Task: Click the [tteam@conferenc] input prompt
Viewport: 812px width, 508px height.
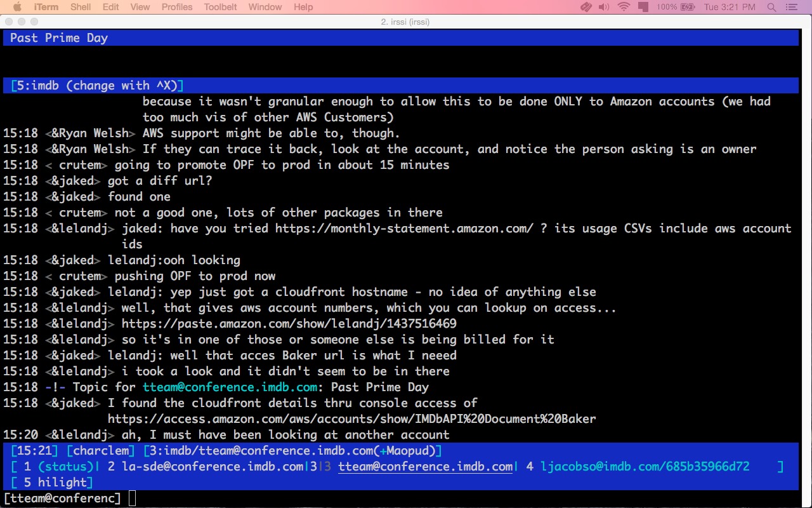Action: coord(62,498)
